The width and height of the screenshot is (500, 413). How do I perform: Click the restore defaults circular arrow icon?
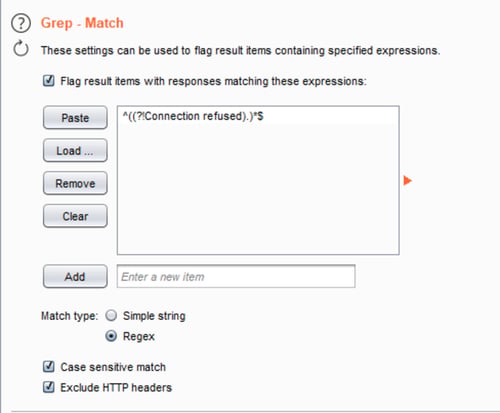coord(21,49)
